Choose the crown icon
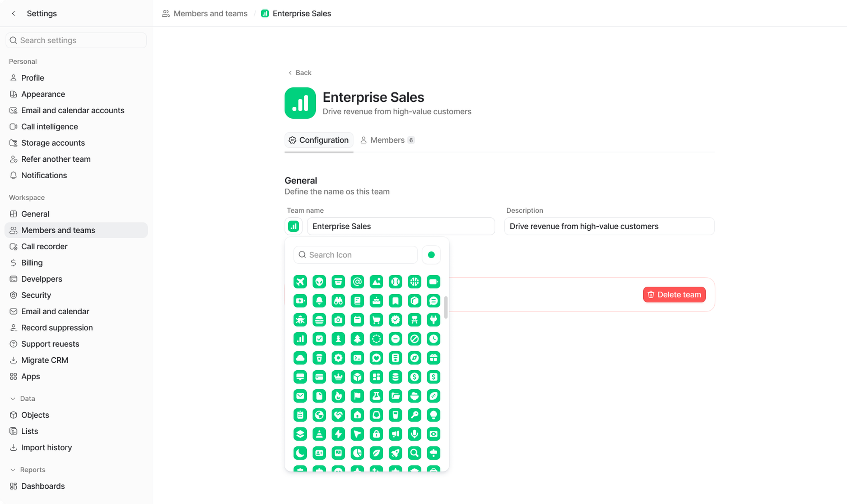Image resolution: width=847 pixels, height=504 pixels. pos(338,377)
